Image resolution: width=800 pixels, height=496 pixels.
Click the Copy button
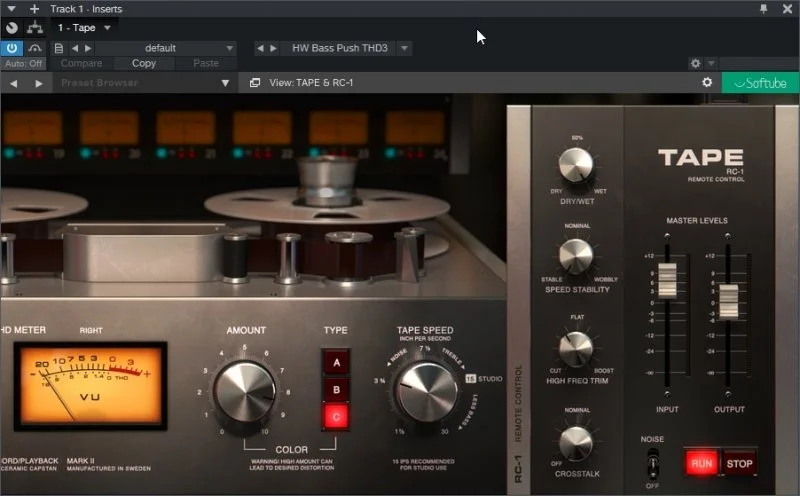coord(144,63)
